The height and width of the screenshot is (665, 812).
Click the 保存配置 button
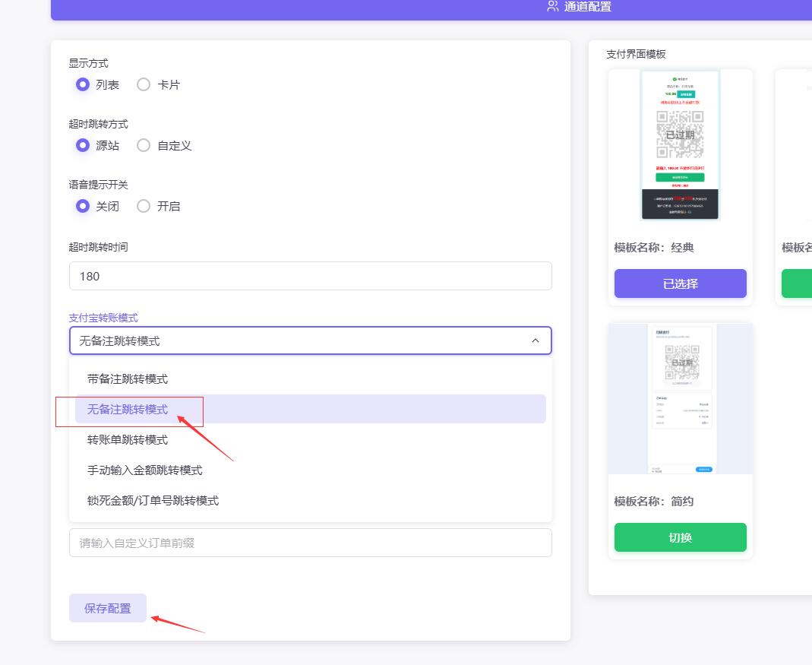(108, 608)
